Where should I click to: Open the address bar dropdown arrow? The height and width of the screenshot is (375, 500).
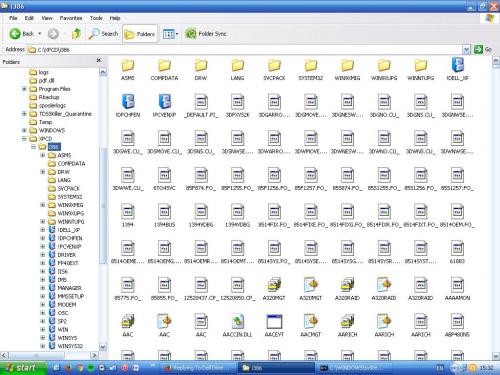pos(466,50)
